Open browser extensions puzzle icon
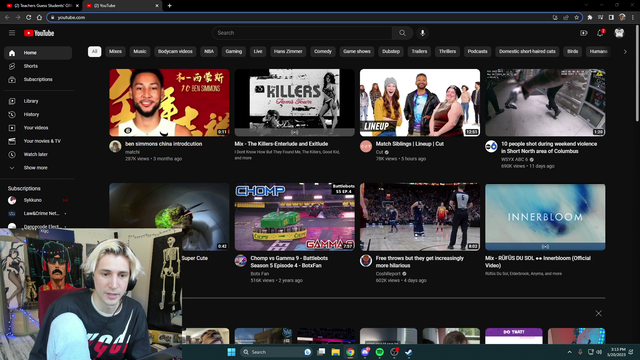The height and width of the screenshot is (360, 640). coord(590,18)
